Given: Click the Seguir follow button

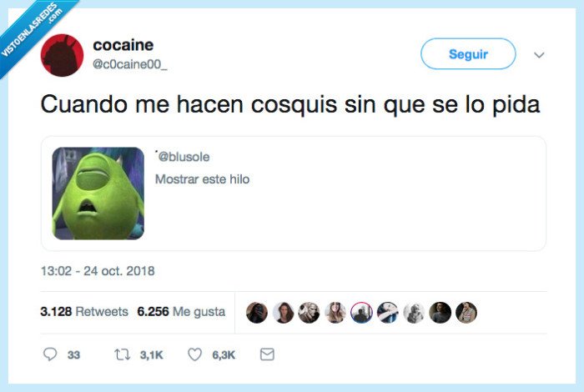Looking at the screenshot, I should (x=468, y=54).
